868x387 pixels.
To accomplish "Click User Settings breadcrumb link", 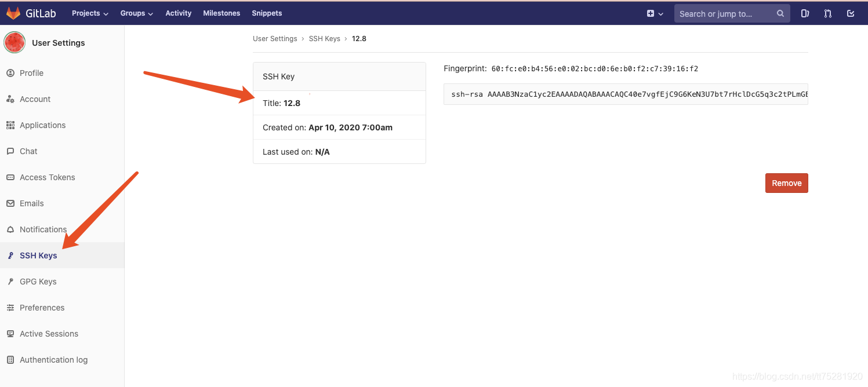I will coord(275,39).
